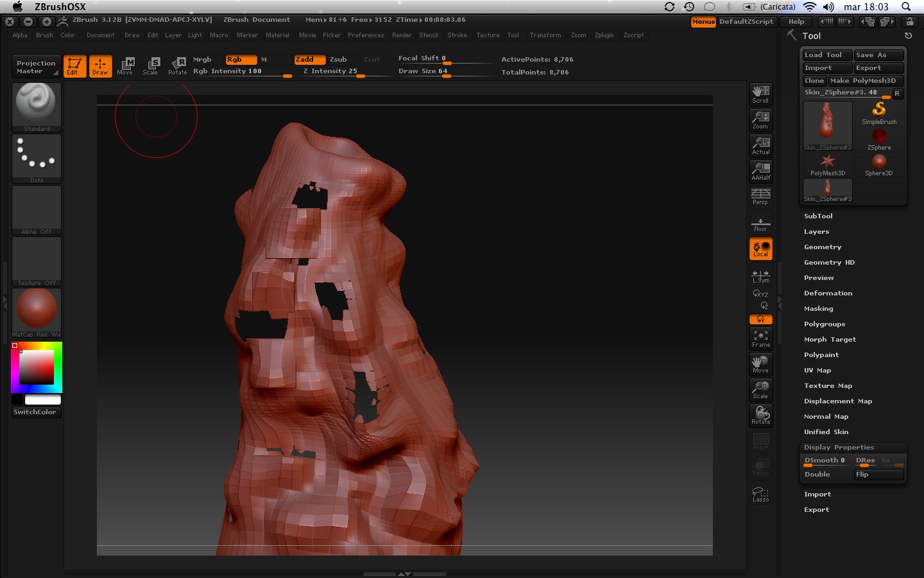Set the canvas to Actual size
This screenshot has width=924, height=578.
point(760,145)
